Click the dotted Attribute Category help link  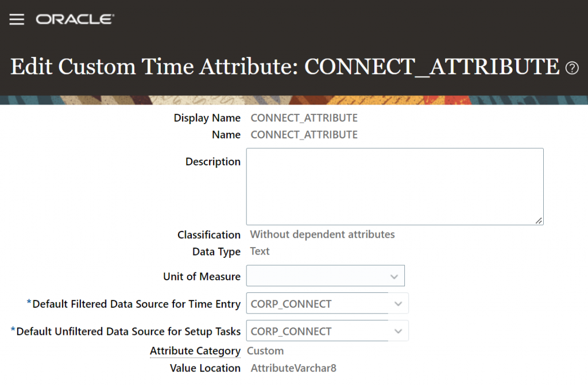(195, 350)
